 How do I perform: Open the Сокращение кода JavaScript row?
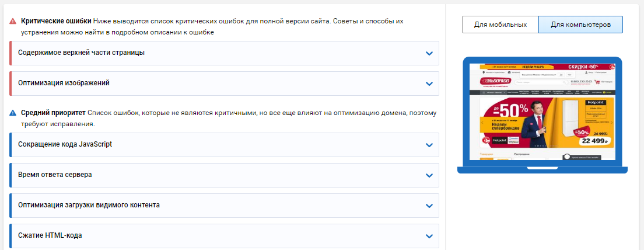[224, 145]
